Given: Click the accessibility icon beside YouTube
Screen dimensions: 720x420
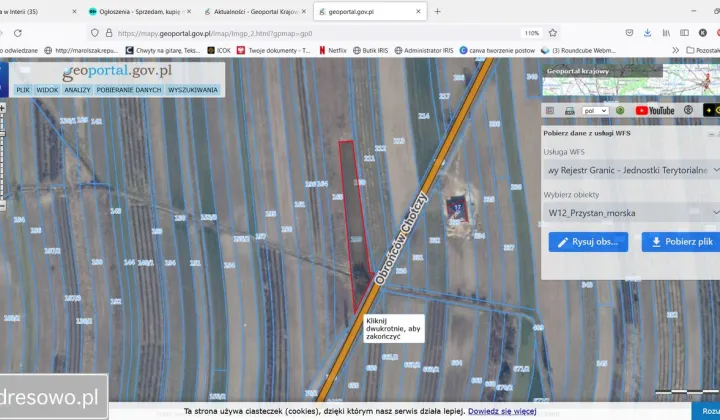Looking at the screenshot, I should pyautogui.click(x=688, y=110).
